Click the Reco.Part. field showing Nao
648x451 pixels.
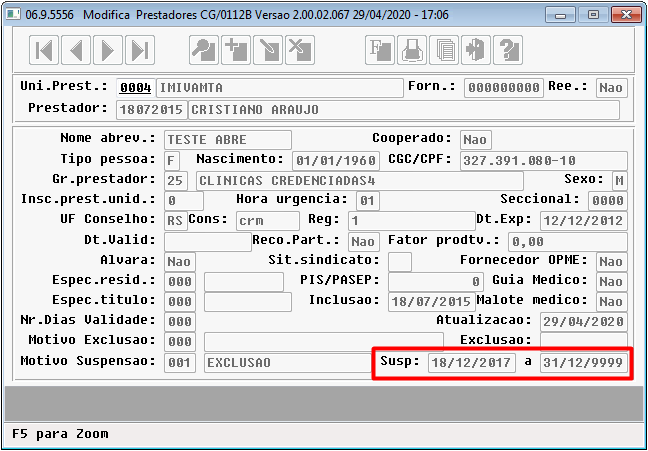click(364, 241)
